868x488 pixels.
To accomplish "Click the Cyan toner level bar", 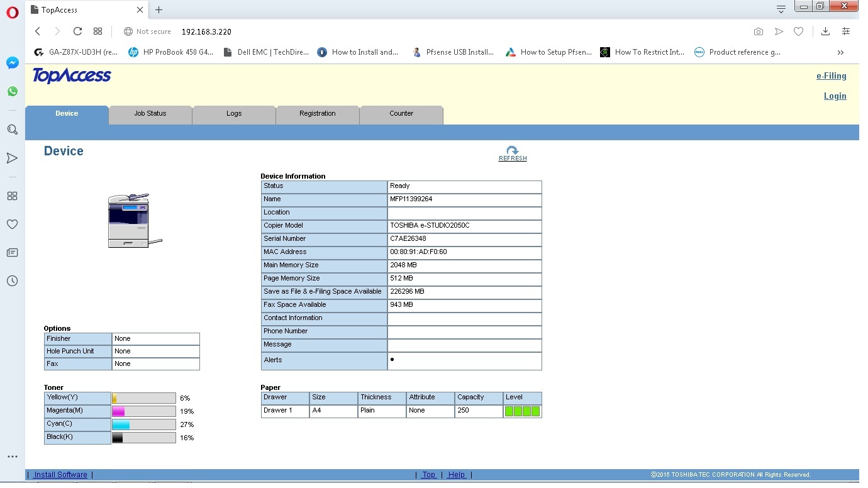I will click(144, 424).
